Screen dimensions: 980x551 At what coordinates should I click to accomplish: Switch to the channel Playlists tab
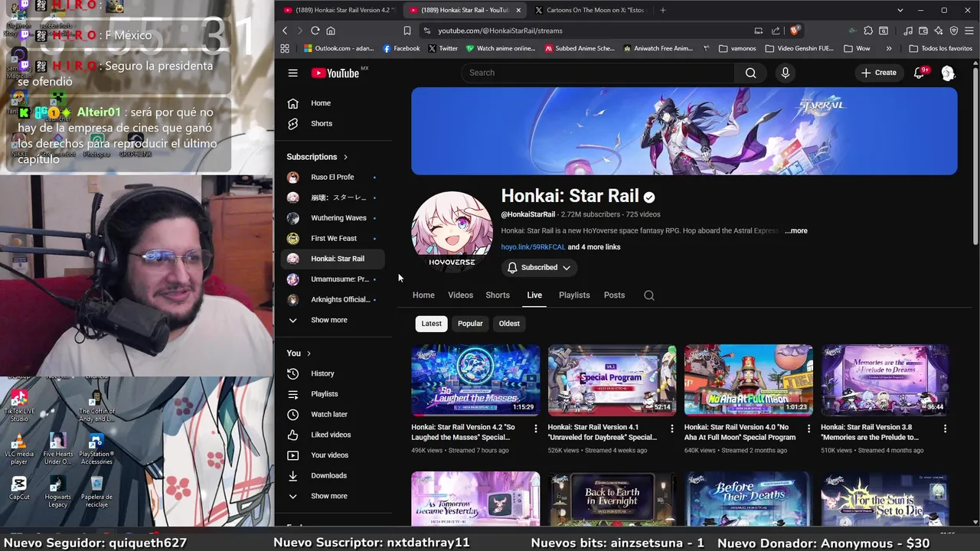[x=574, y=295]
